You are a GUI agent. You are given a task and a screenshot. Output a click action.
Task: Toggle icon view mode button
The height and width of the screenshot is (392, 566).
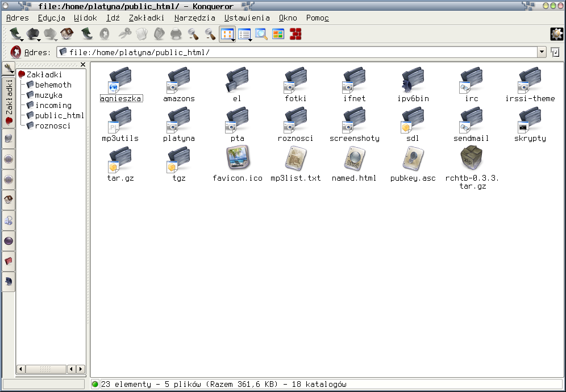pos(227,34)
